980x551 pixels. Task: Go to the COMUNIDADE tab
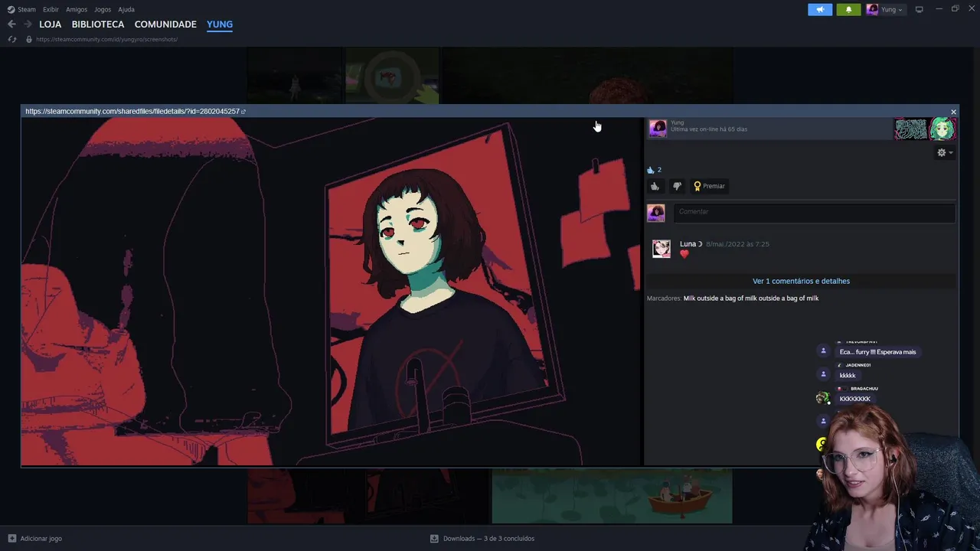click(165, 24)
